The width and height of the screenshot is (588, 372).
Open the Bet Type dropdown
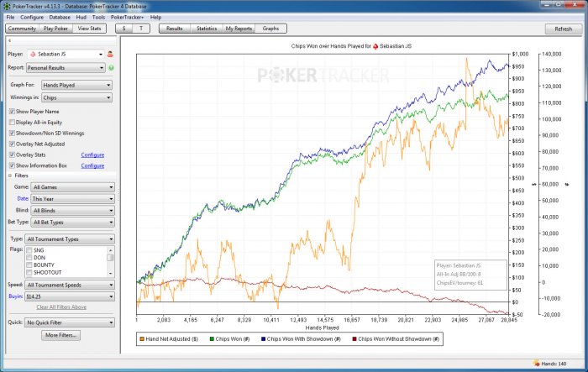tap(73, 223)
